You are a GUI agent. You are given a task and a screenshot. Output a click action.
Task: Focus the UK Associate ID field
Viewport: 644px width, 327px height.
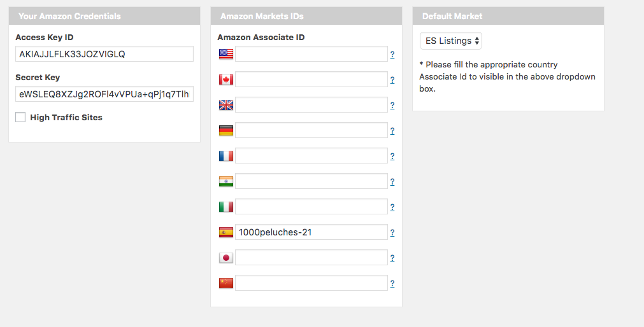coord(311,104)
